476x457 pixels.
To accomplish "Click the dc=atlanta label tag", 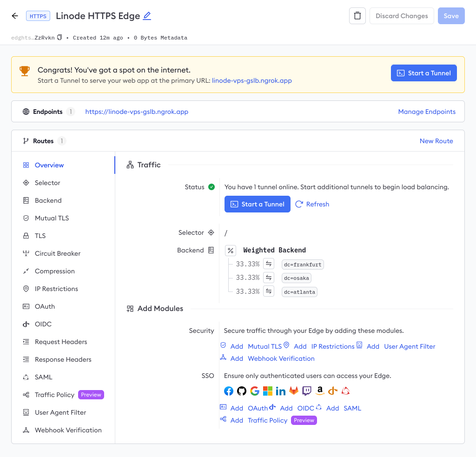I will point(299,292).
